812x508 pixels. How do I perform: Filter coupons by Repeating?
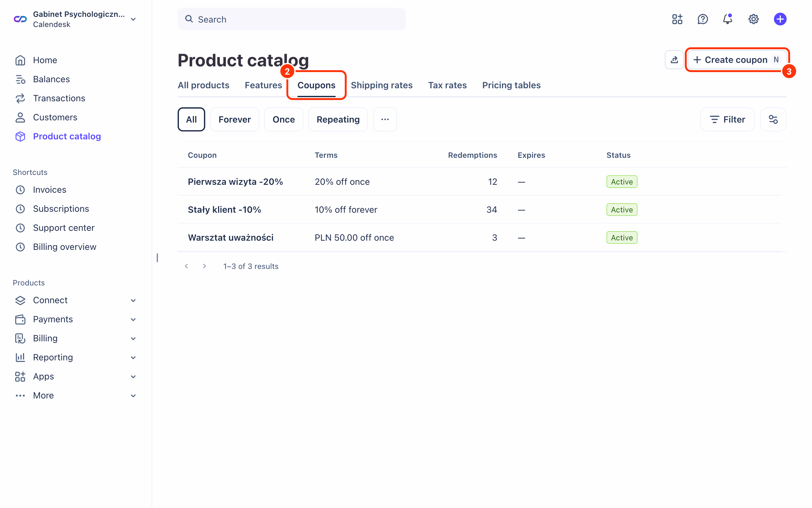338,119
